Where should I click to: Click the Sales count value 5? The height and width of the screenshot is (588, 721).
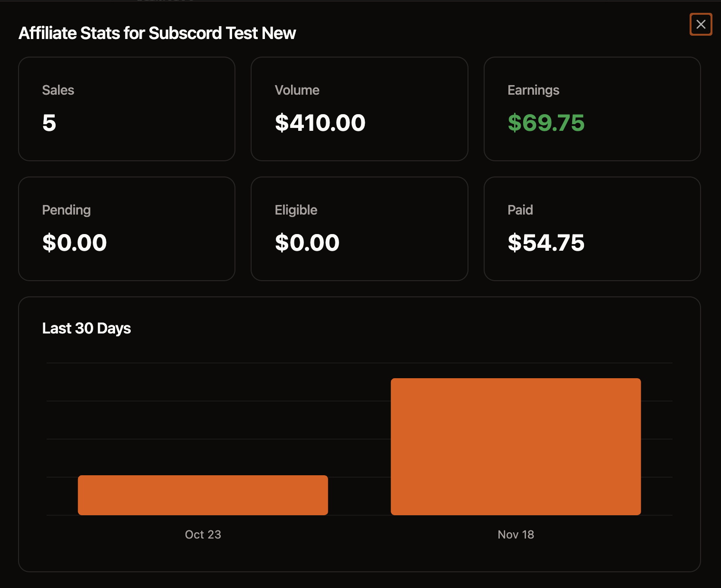49,123
